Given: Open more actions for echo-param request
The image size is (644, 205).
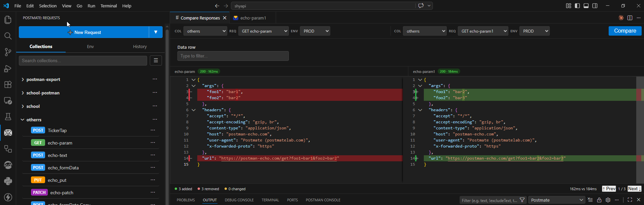Looking at the screenshot, I should 153,143.
